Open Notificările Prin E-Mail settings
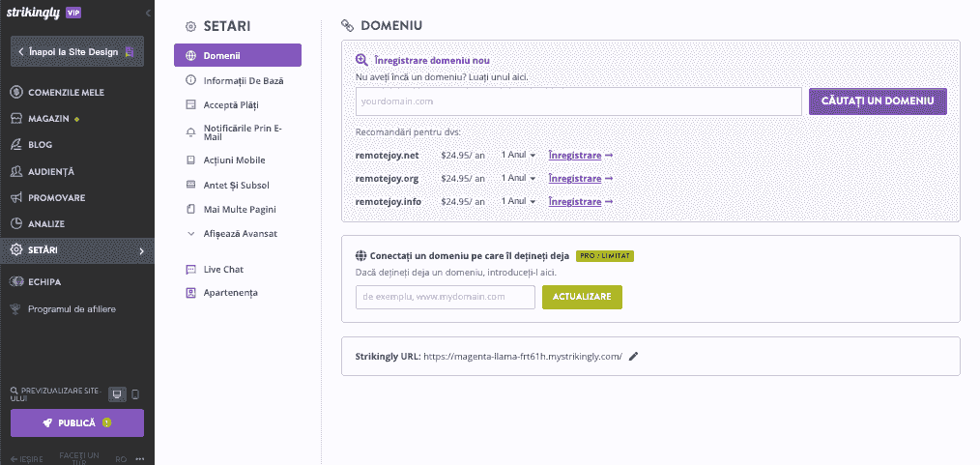 [x=244, y=132]
